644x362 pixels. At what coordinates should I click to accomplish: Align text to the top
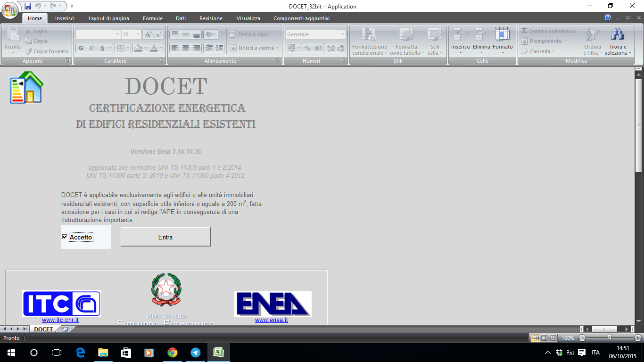174,34
